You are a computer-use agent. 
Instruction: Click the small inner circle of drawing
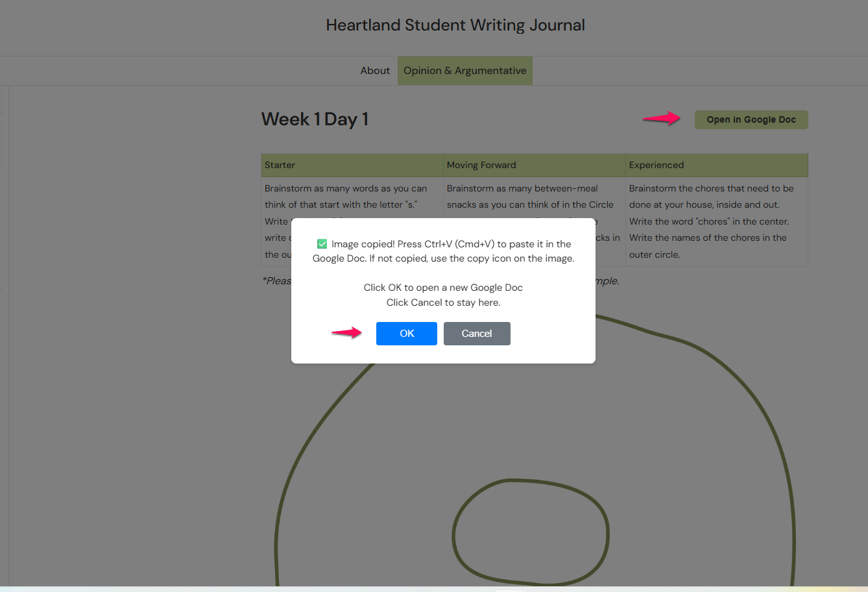[530, 534]
